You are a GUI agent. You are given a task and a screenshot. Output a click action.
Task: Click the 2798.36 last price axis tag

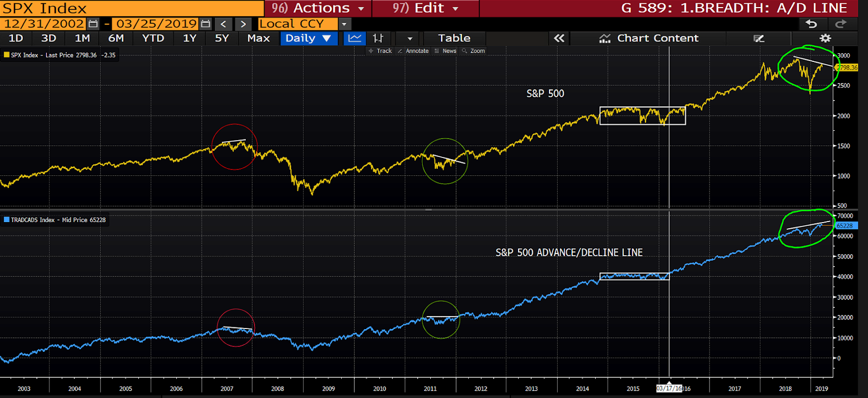coord(847,68)
